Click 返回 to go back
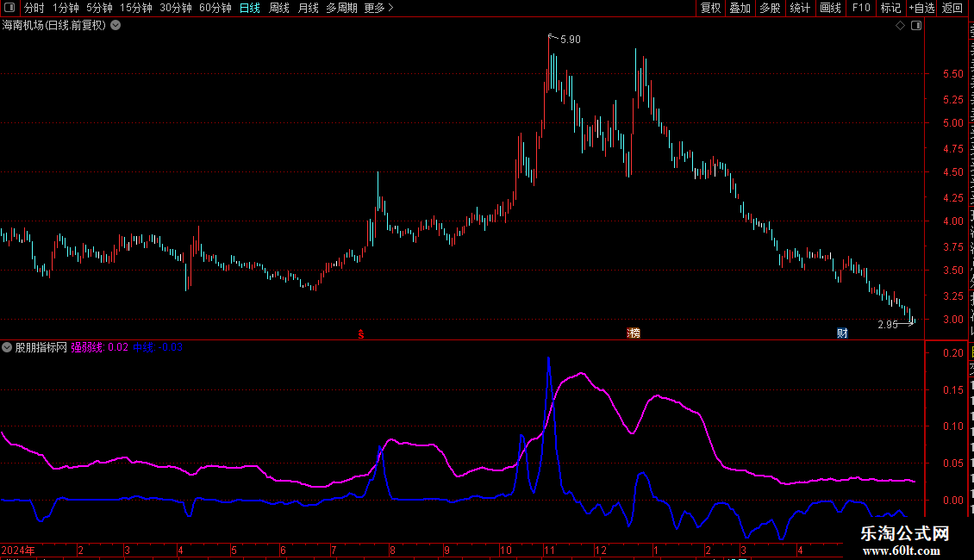Viewport: 974px width, 560px height. pyautogui.click(x=952, y=8)
